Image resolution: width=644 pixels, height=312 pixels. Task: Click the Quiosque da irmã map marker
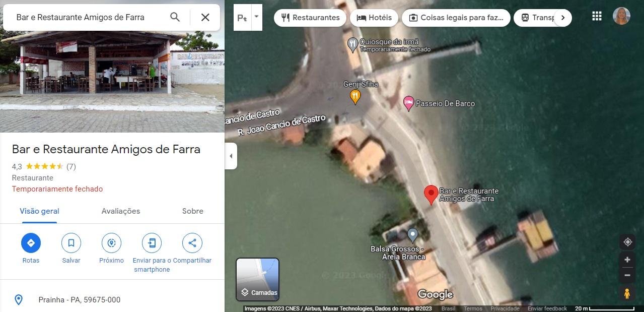pyautogui.click(x=353, y=45)
